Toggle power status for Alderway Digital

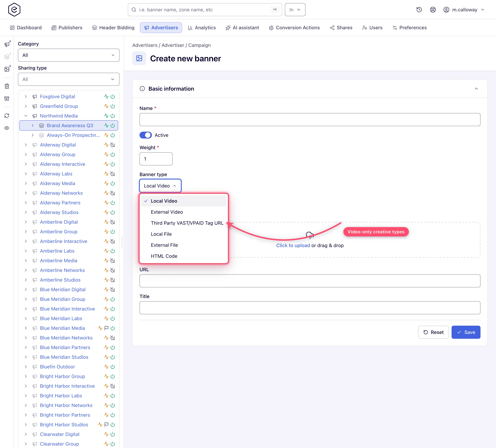113,145
